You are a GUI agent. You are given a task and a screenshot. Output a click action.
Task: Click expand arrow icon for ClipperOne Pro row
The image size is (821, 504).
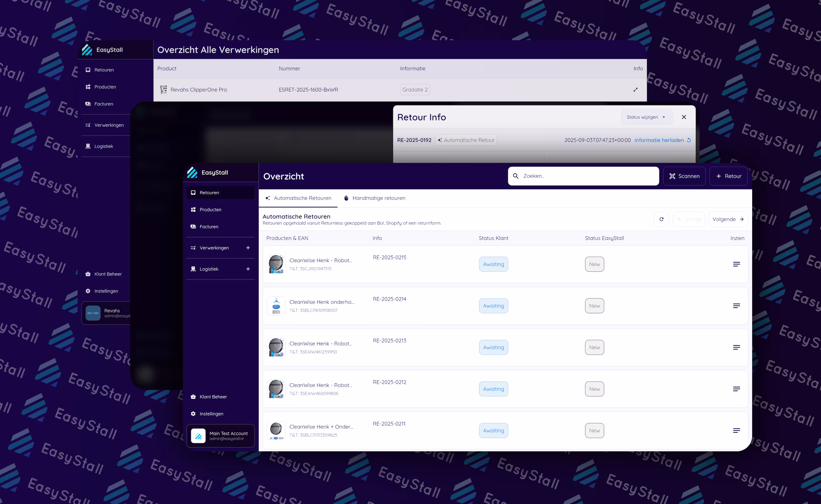[635, 90]
